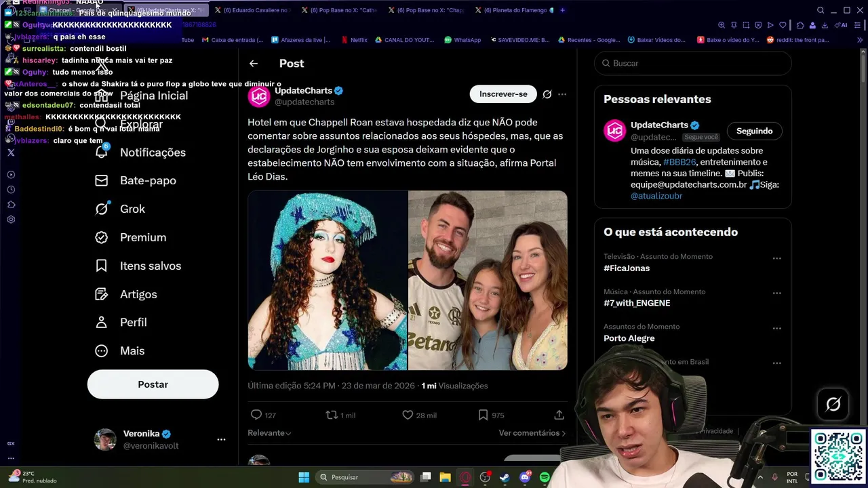Open the CANAL DO YOUT... bookmark
Screen dimensions: 868x488
pos(404,40)
